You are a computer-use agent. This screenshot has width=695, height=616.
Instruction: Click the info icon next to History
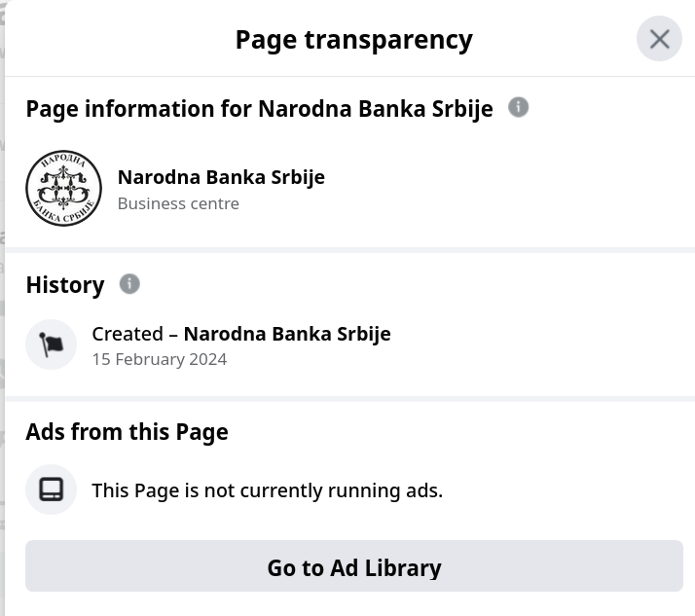129,283
